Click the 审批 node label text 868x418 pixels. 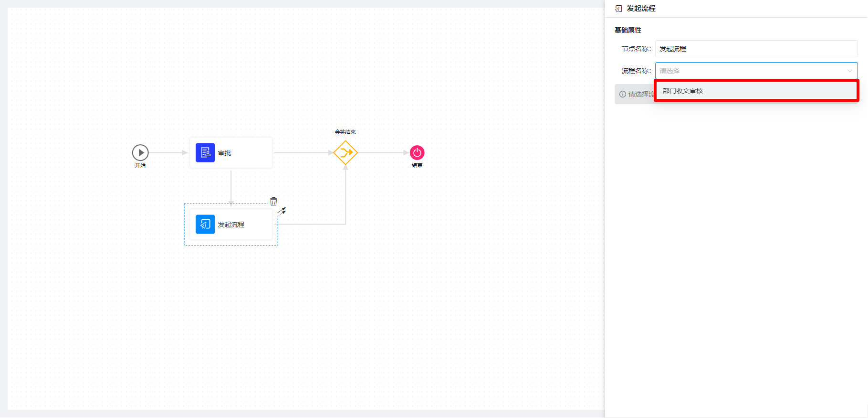[225, 153]
